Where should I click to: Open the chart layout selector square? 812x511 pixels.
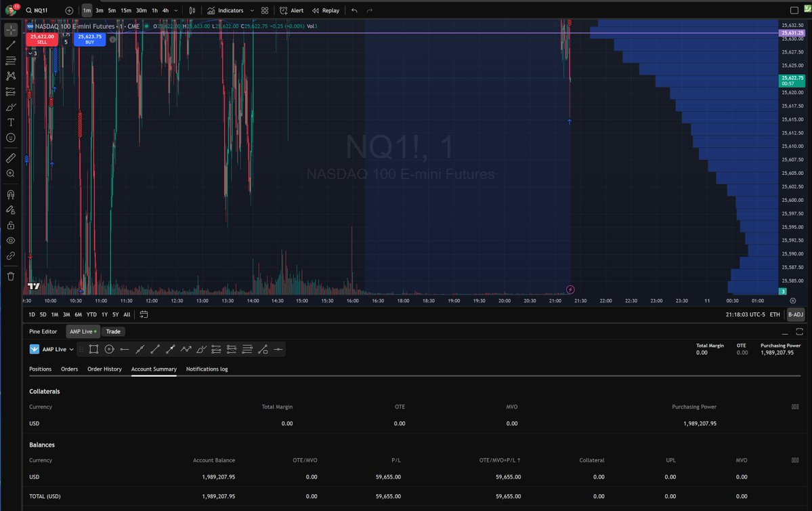click(x=794, y=10)
